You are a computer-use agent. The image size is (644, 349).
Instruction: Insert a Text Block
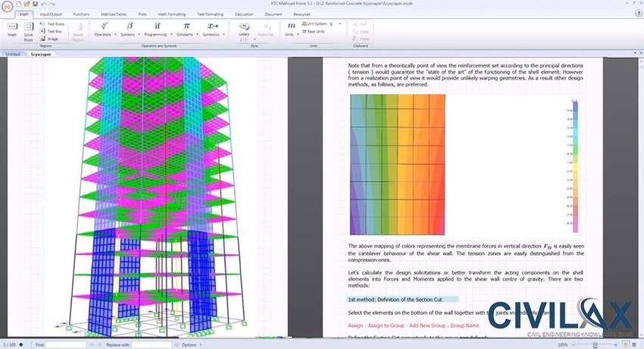53,24
